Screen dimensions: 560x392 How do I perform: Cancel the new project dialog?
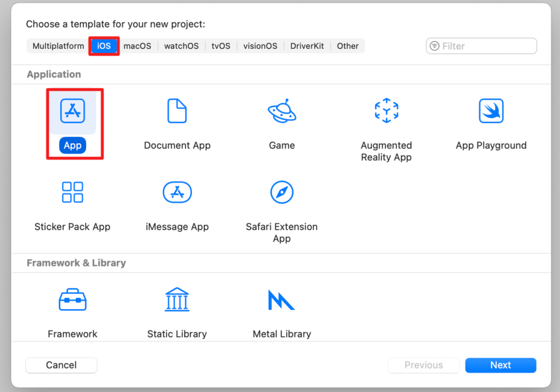[x=61, y=365]
